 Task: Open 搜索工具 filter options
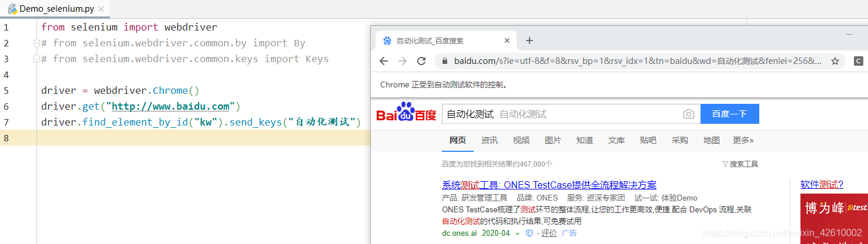(x=740, y=164)
